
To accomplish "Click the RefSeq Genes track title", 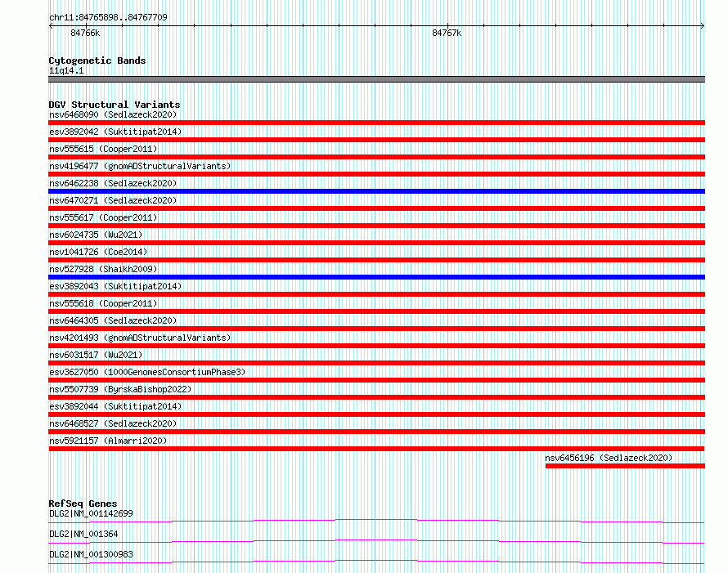I will click(83, 504).
